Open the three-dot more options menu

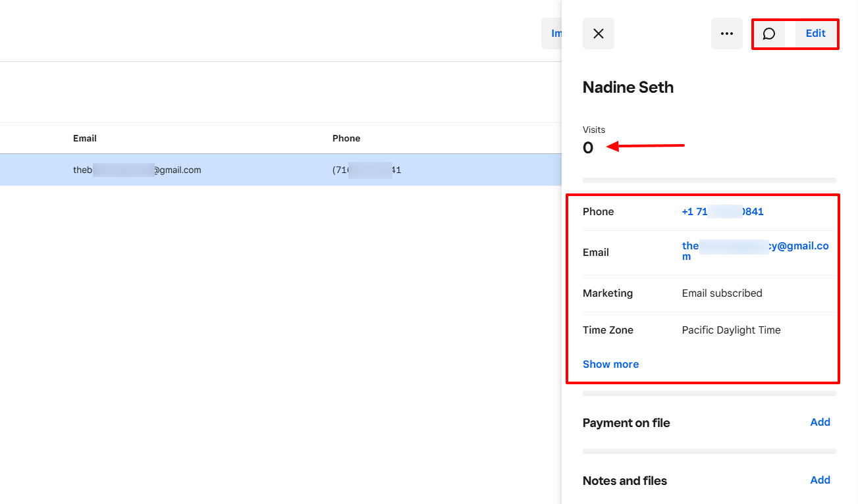click(726, 33)
